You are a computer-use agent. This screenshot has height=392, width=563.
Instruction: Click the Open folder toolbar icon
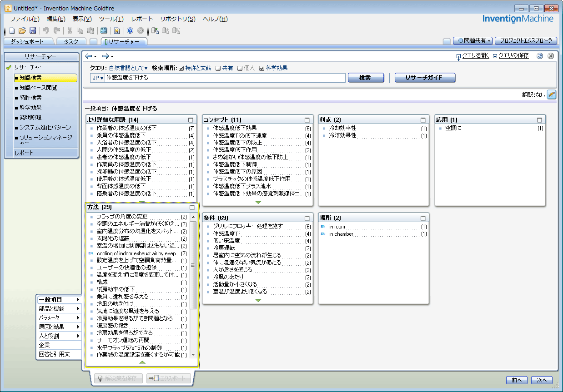pos(22,30)
